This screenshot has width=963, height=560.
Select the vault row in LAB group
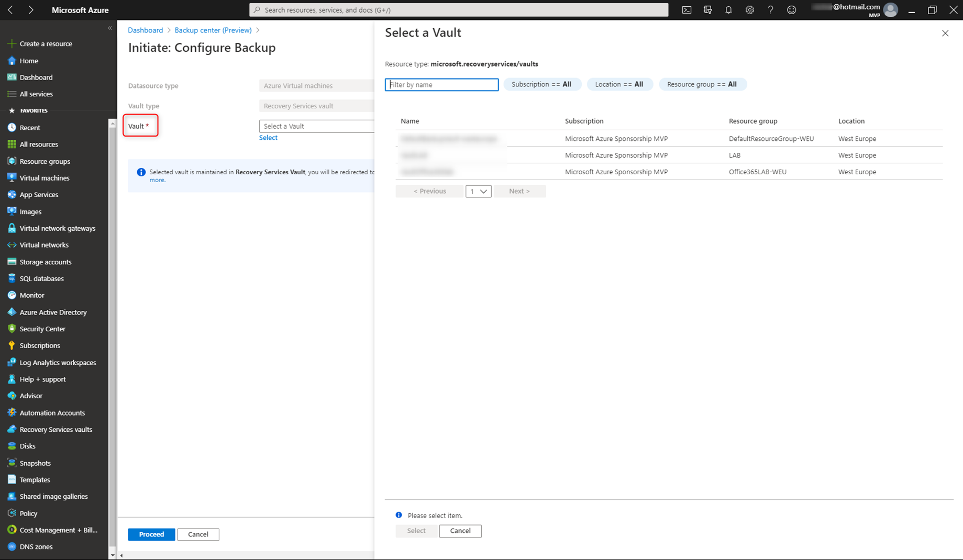pos(669,155)
